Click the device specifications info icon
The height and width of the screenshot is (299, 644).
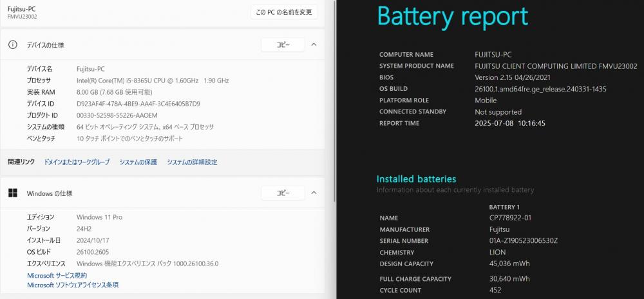tap(13, 44)
